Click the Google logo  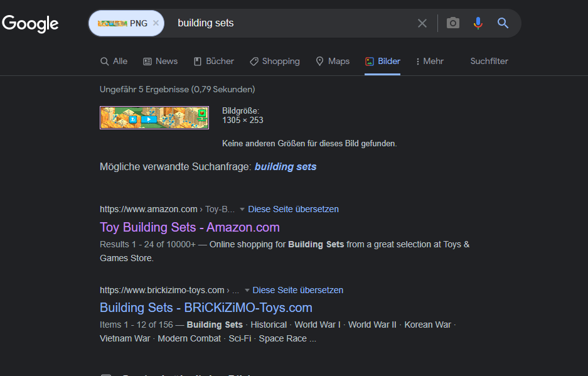point(30,24)
